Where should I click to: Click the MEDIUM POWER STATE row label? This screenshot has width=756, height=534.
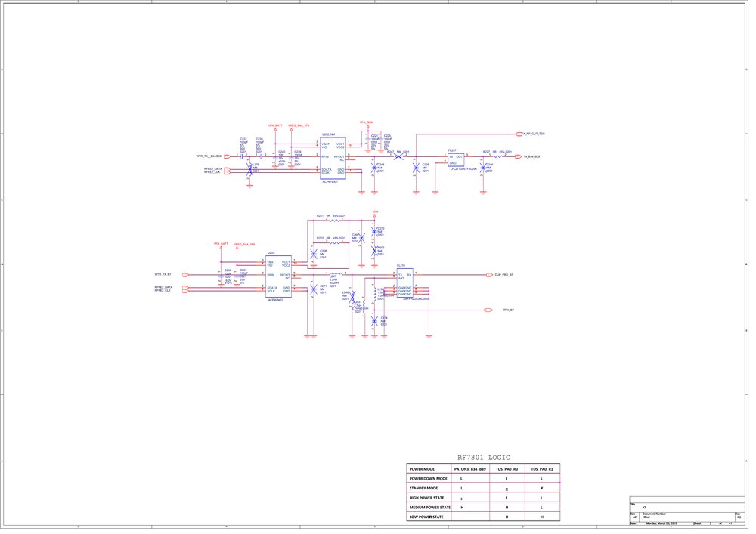point(430,508)
